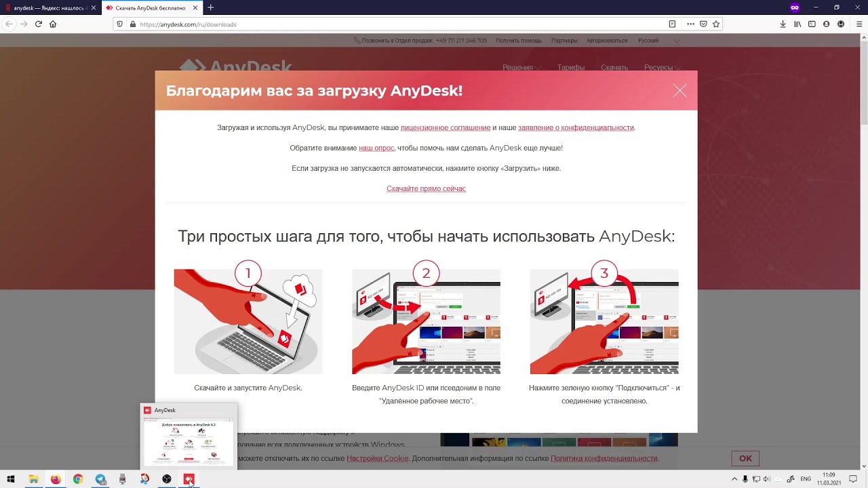Click the step 1 download illustration

248,321
